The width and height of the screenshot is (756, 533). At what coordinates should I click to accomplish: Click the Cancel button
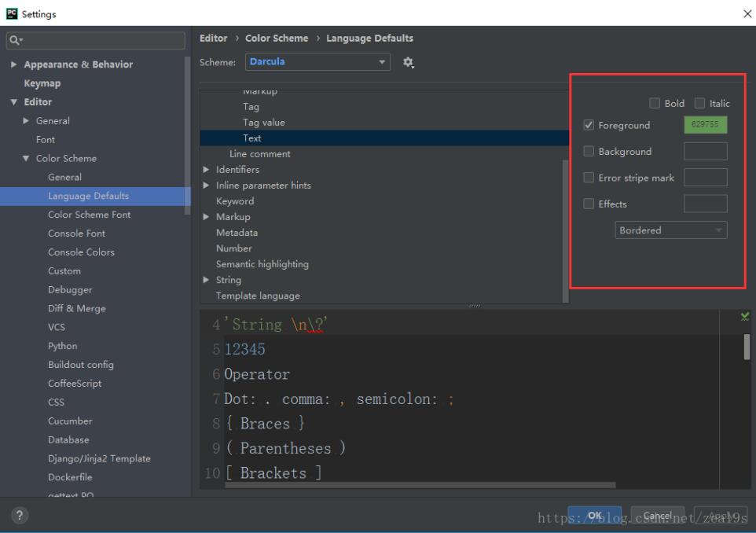click(x=658, y=516)
